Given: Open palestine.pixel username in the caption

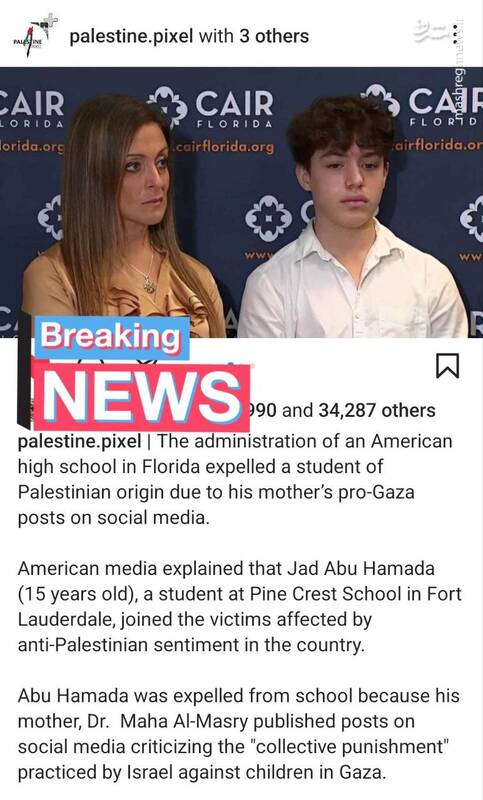Looking at the screenshot, I should point(80,441).
